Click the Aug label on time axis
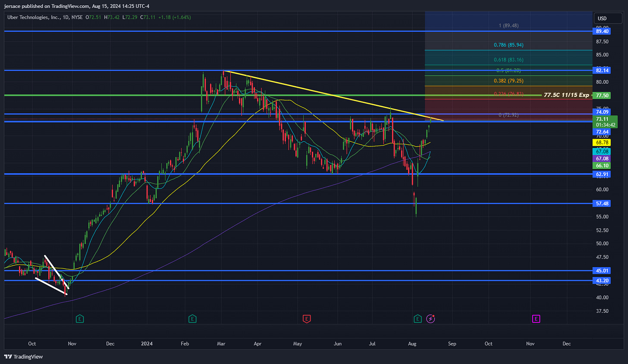The image size is (628, 364). (412, 344)
